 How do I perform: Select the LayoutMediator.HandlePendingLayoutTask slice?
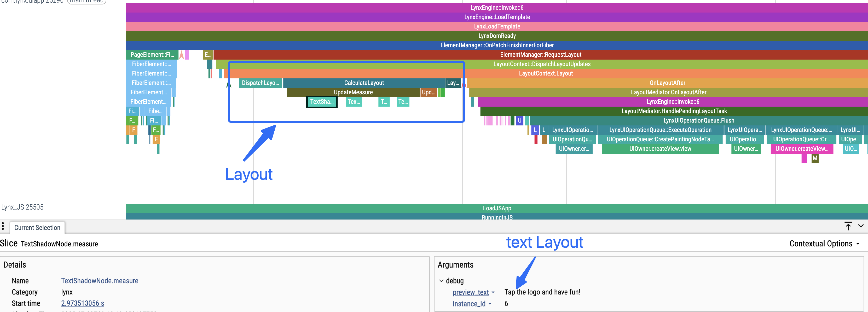pyautogui.click(x=674, y=111)
